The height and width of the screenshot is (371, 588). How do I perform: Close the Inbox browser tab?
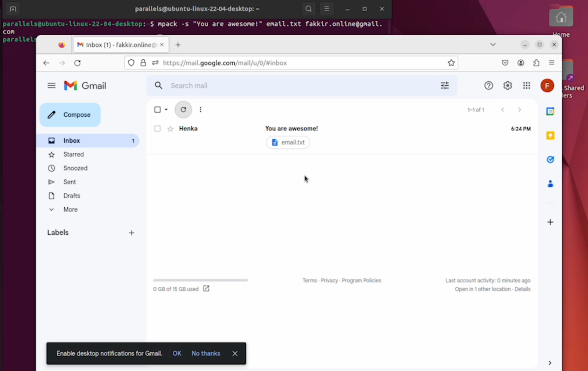(x=162, y=45)
